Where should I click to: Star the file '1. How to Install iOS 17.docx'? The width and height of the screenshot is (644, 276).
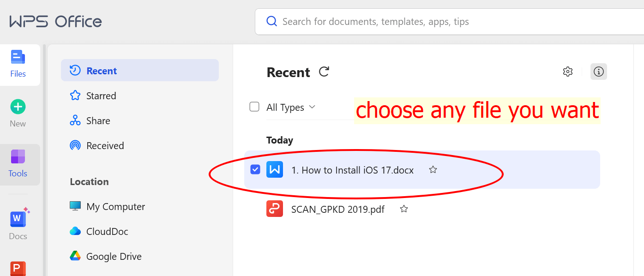pyautogui.click(x=433, y=169)
